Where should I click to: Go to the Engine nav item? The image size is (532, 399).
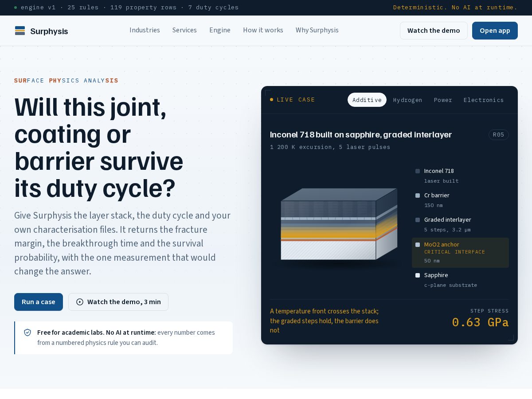pos(220,30)
